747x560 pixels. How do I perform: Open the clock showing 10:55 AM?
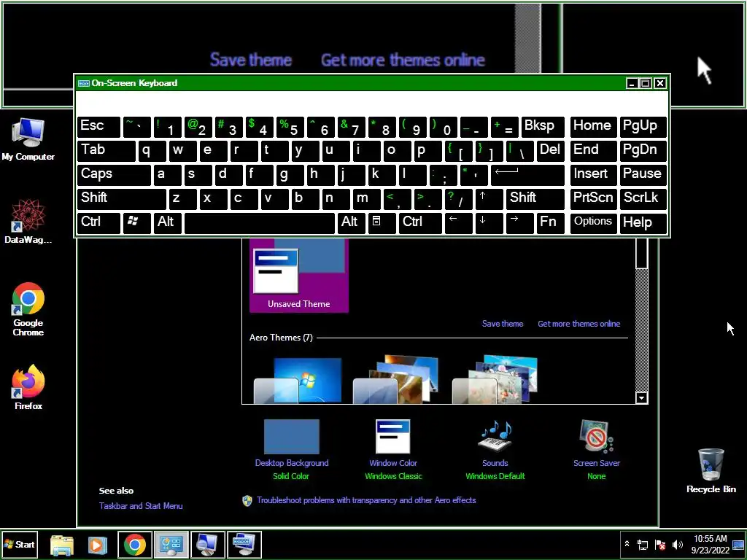[x=711, y=544]
